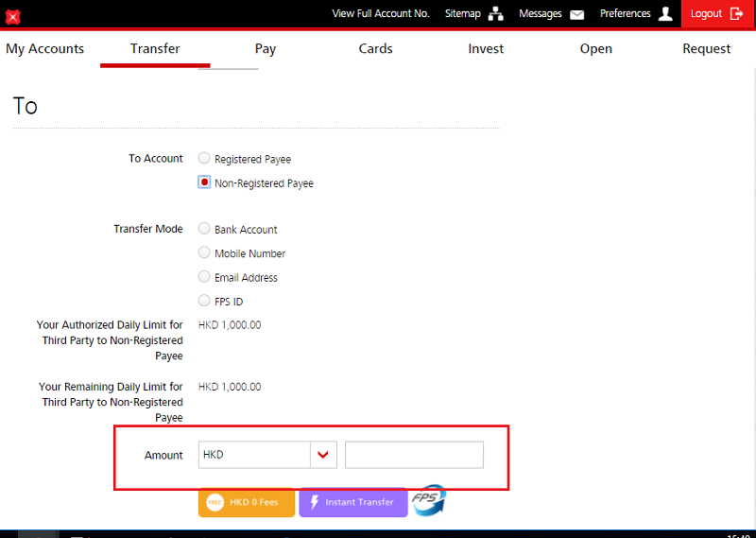Choose Mobile Number transfer mode
This screenshot has height=538, width=756.
coord(204,252)
